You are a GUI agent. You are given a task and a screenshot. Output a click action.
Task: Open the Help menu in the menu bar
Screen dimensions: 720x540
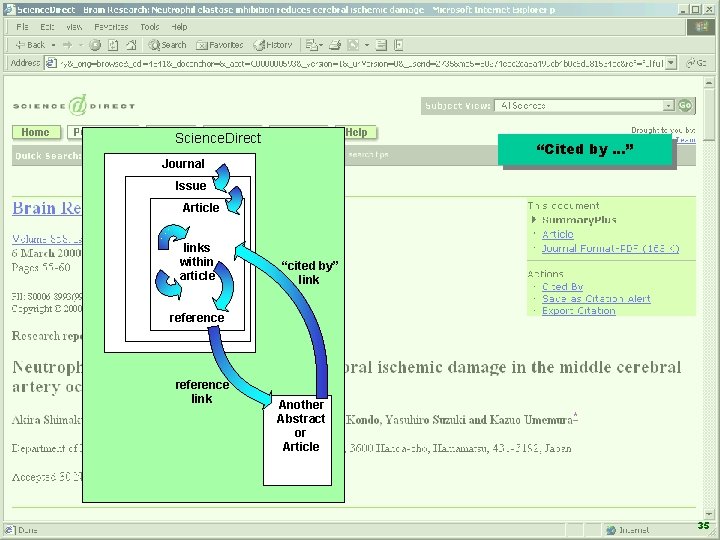point(179,27)
